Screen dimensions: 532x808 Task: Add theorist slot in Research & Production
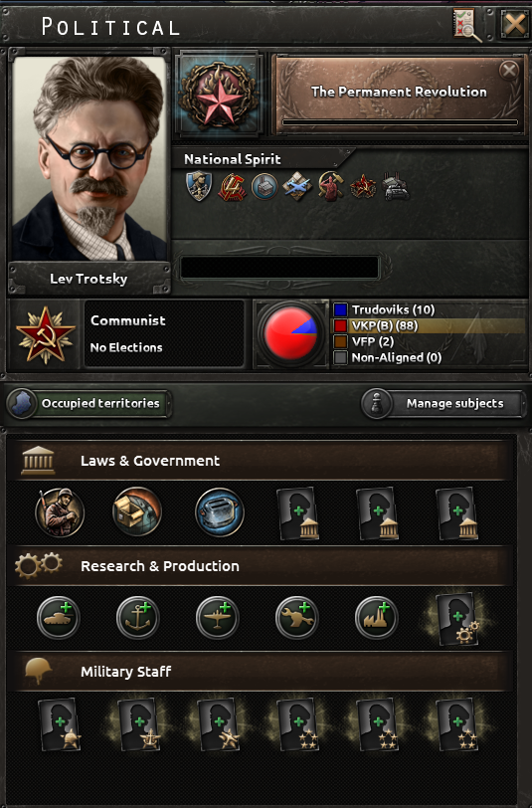[x=457, y=618]
